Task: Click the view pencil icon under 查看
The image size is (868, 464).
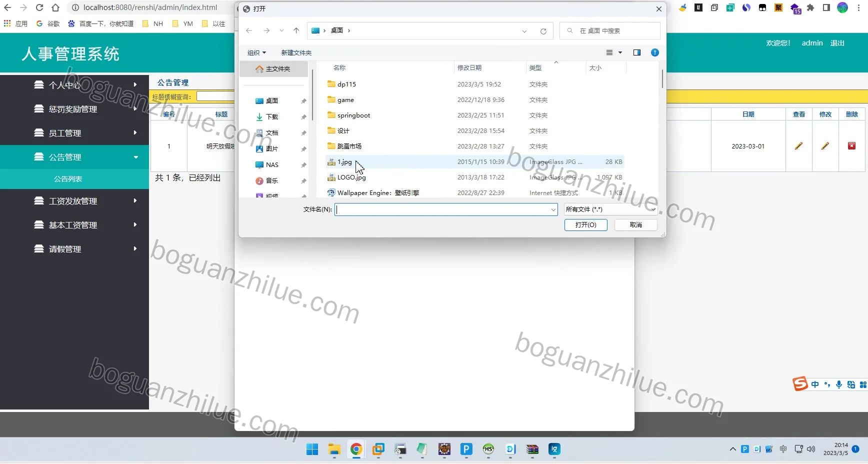Action: pyautogui.click(x=798, y=146)
